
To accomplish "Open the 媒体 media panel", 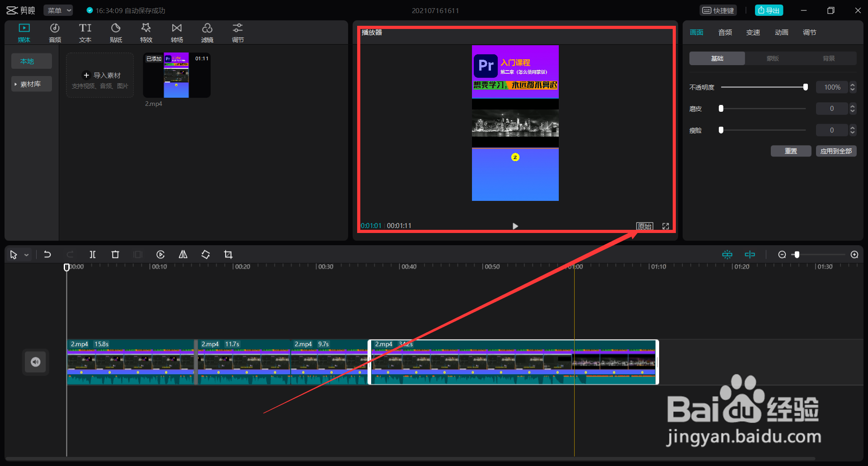I will point(24,33).
